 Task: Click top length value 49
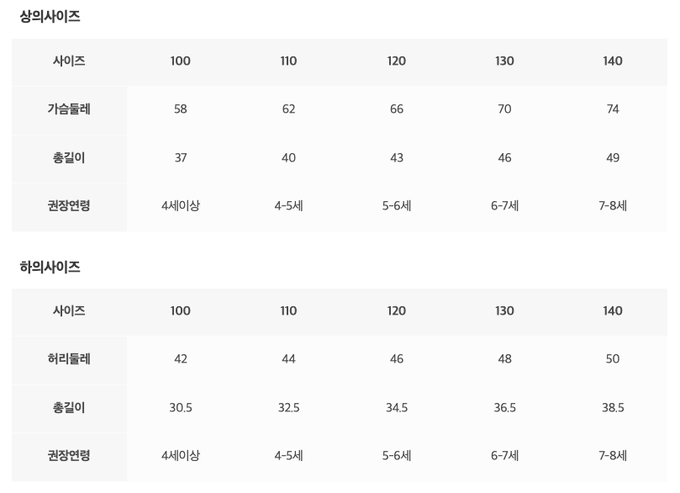pos(613,158)
